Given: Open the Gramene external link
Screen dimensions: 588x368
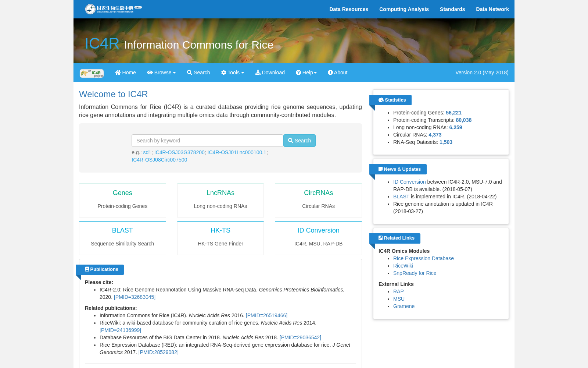Looking at the screenshot, I should (x=404, y=306).
